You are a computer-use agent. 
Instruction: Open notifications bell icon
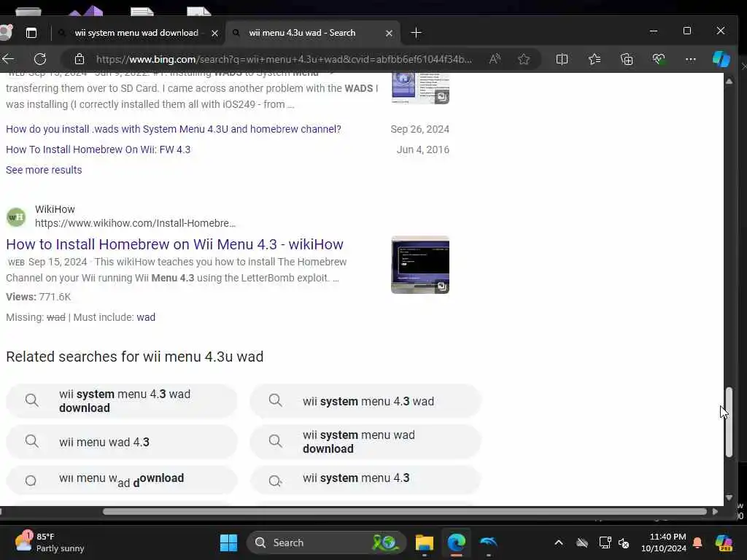point(697,542)
